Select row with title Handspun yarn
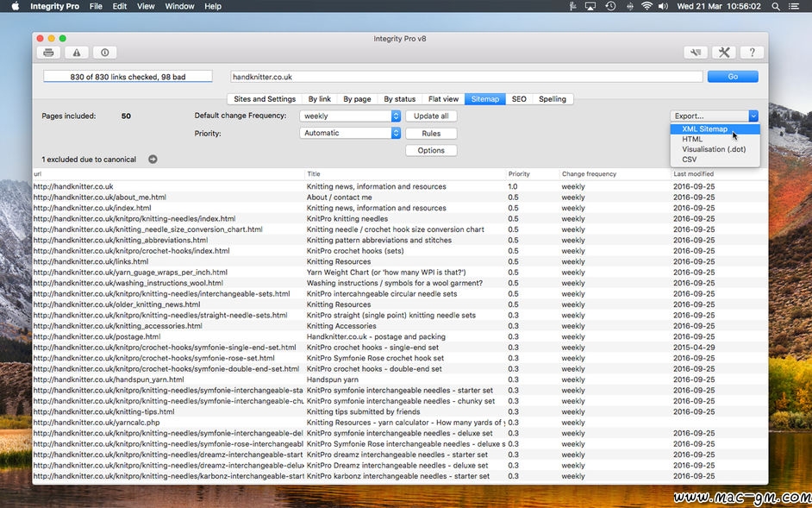 click(400, 380)
